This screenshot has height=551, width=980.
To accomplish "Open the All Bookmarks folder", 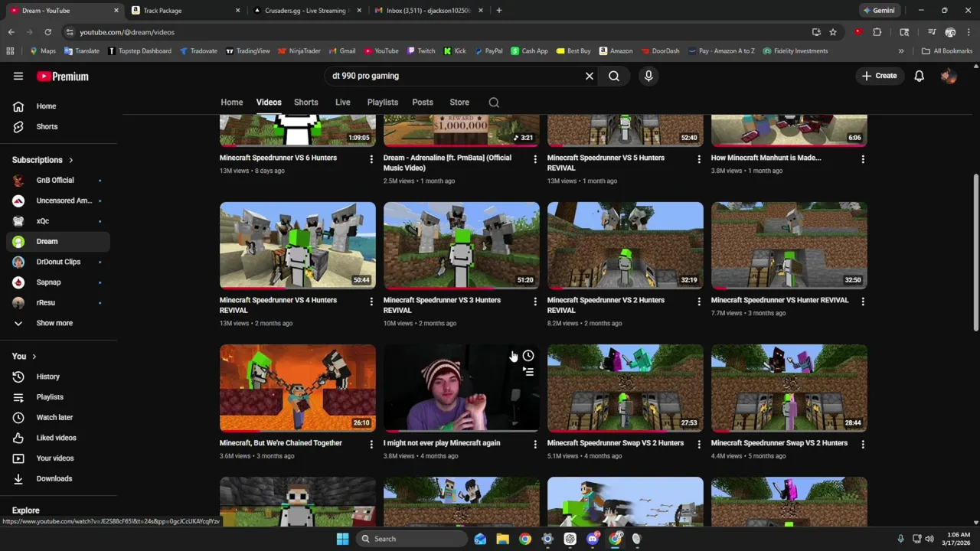I will click(947, 51).
